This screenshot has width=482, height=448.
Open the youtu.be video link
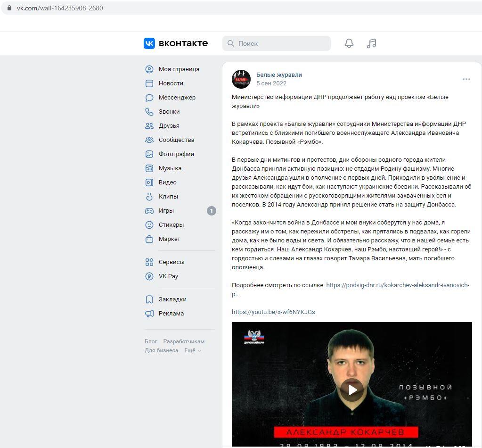273,312
